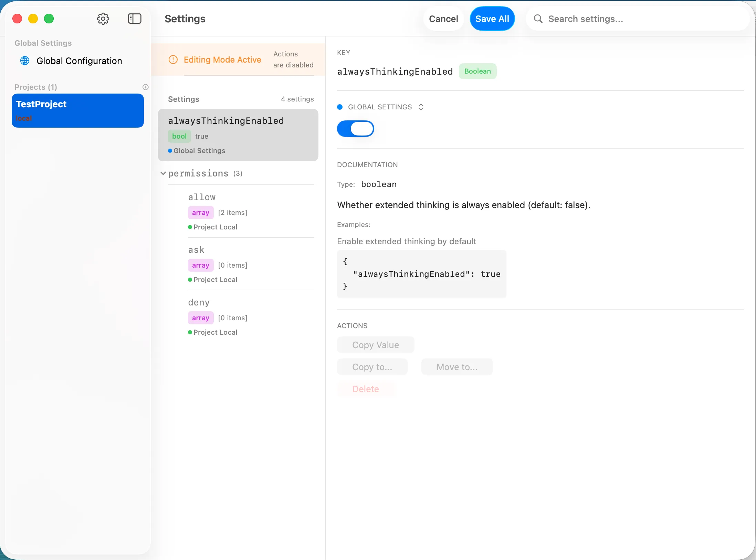Image resolution: width=756 pixels, height=560 pixels.
Task: Toggle the sidebar visibility icon
Action: [x=134, y=19]
